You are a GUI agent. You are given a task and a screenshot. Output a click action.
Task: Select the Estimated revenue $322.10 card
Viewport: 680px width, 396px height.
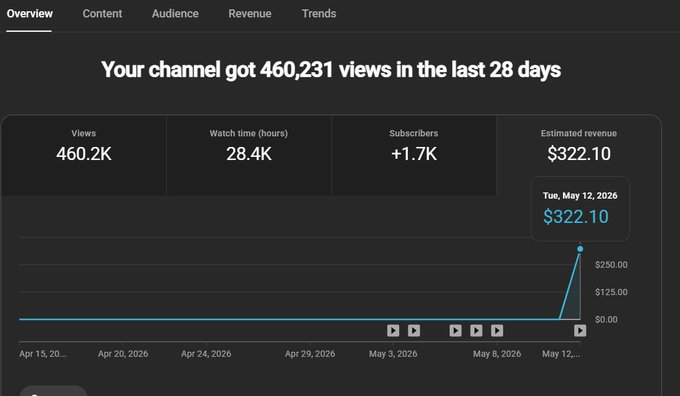[x=579, y=147]
